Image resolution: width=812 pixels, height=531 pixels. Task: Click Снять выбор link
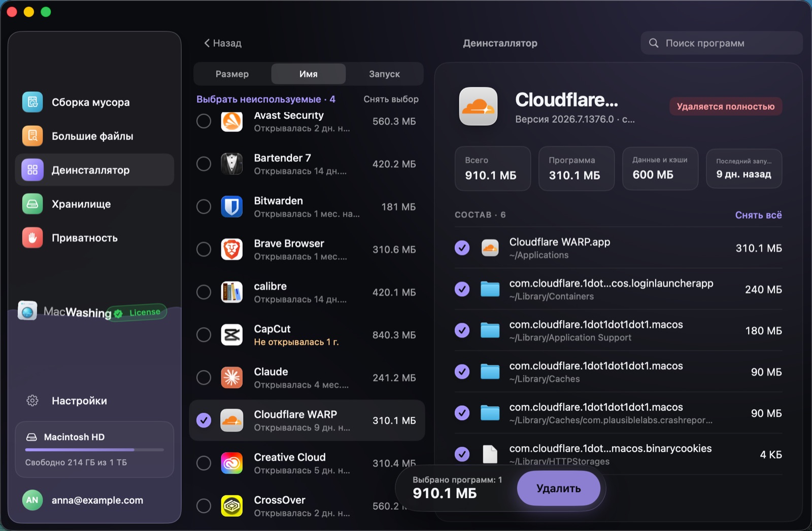pos(391,99)
